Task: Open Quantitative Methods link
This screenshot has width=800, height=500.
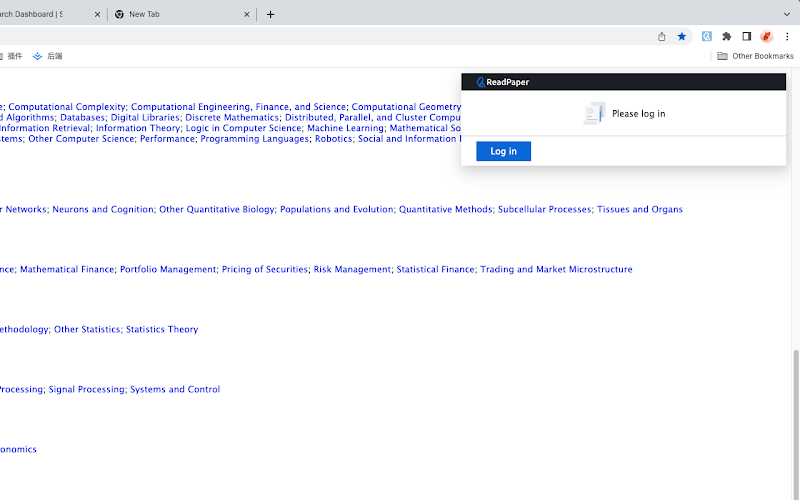Action: 445,209
